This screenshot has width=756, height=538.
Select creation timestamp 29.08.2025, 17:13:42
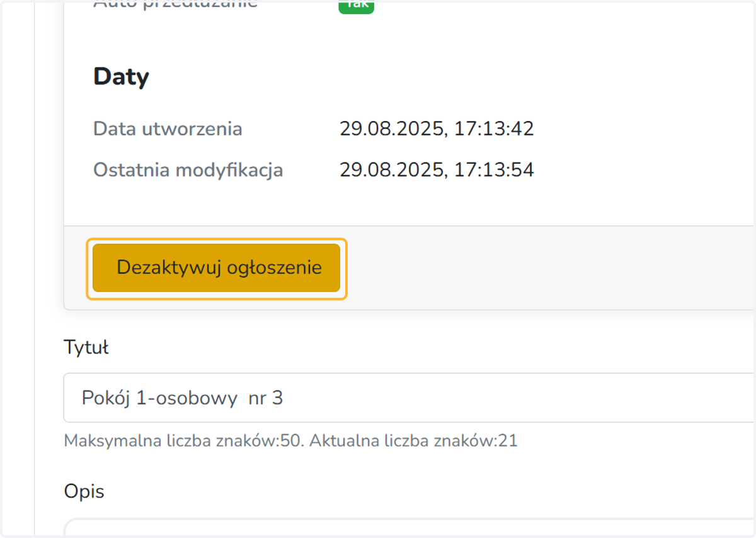(x=437, y=129)
